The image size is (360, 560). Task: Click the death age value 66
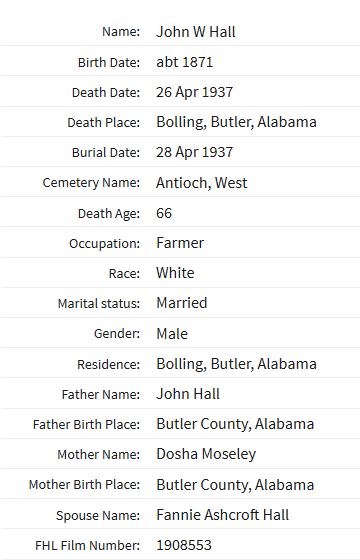pos(164,213)
